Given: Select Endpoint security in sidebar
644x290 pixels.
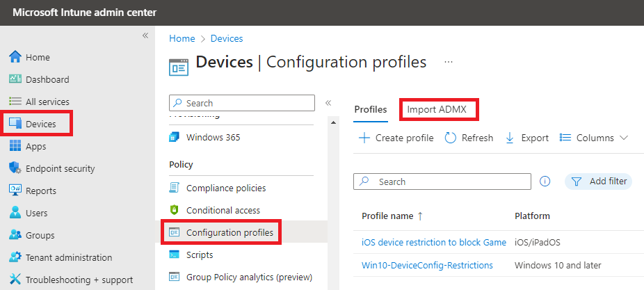Looking at the screenshot, I should tap(60, 168).
